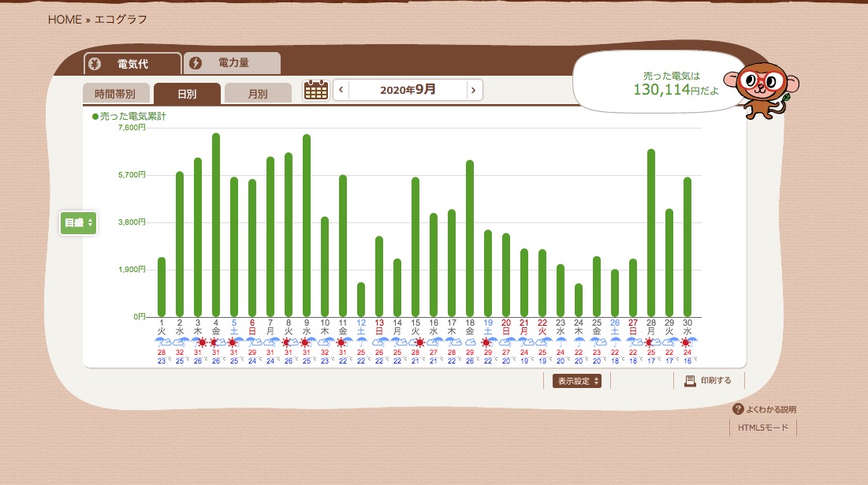This screenshot has width=868, height=485.
Task: Open the calendar date picker icon
Action: click(x=315, y=90)
